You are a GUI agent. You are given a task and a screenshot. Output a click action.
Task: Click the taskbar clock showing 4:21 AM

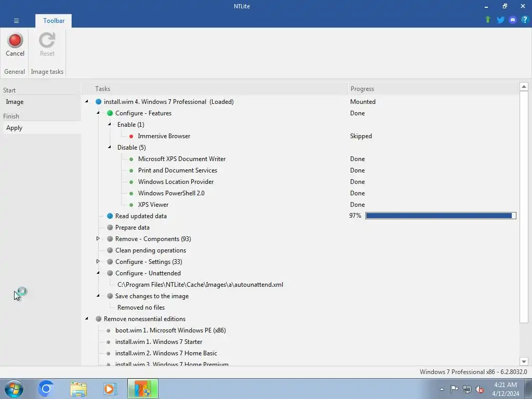[x=506, y=389]
